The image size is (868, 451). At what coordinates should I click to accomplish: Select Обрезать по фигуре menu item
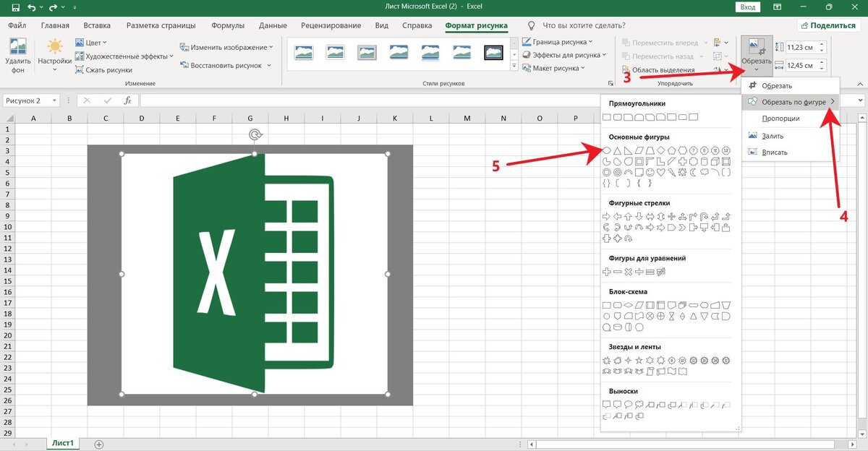(x=791, y=102)
